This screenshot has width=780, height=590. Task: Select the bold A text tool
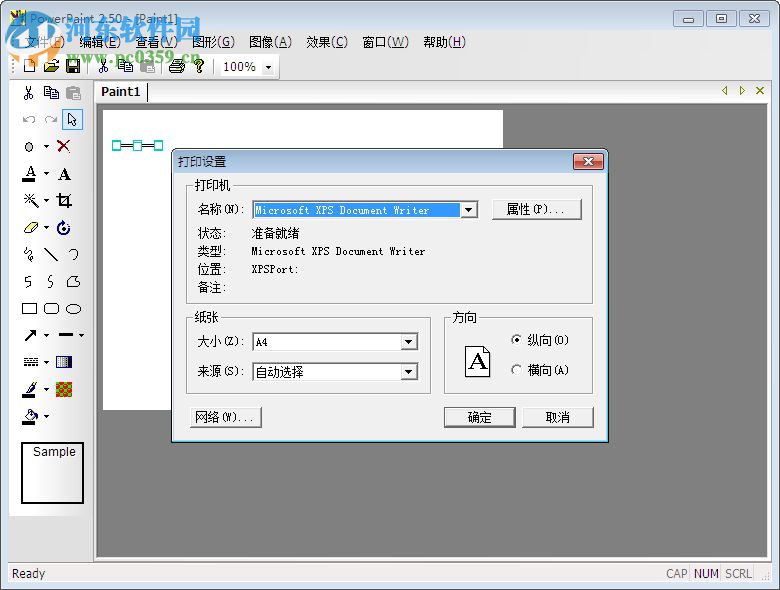(x=64, y=174)
